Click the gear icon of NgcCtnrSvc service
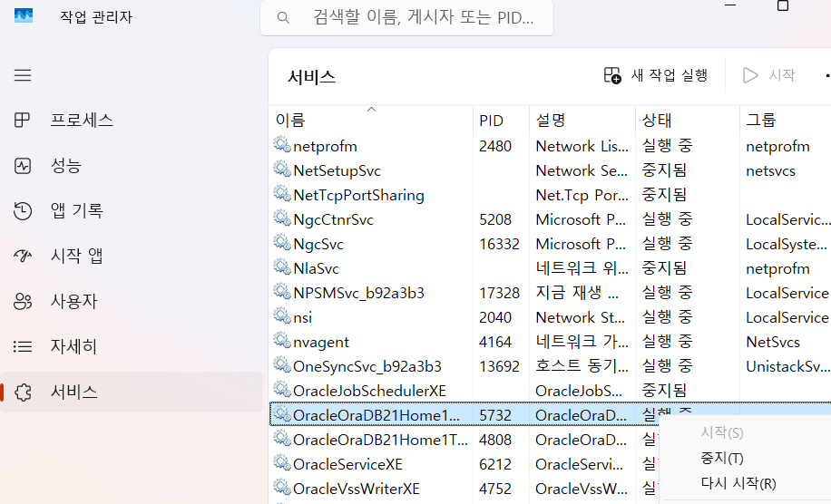This screenshot has height=504, width=831. pyautogui.click(x=282, y=218)
